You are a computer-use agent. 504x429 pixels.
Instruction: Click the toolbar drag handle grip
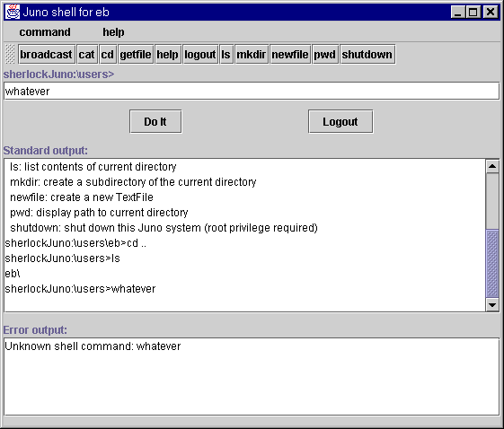pyautogui.click(x=10, y=54)
